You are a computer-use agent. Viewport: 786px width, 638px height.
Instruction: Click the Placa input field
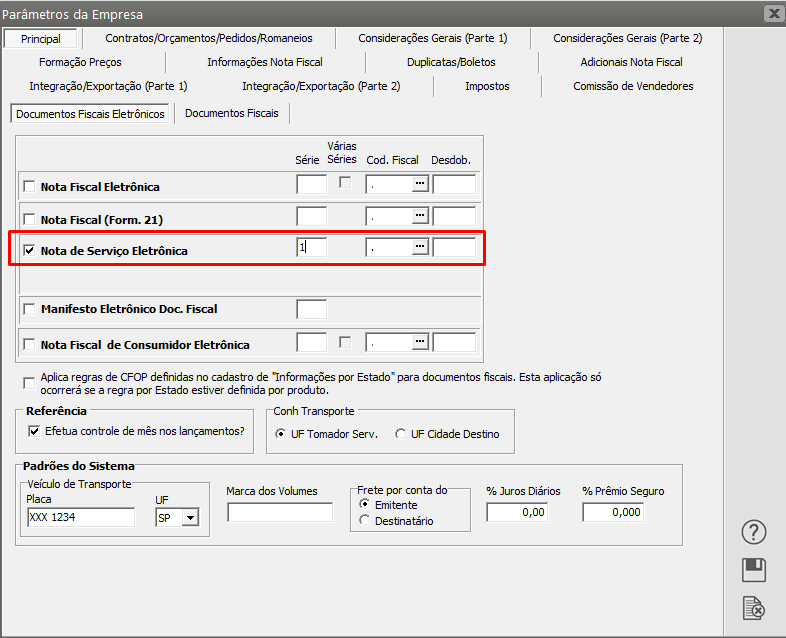click(x=80, y=517)
